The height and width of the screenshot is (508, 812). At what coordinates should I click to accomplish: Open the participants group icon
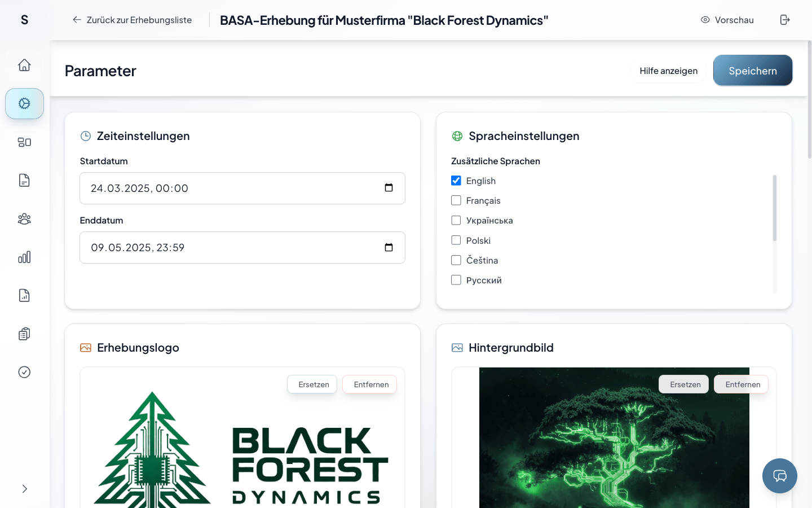tap(24, 218)
